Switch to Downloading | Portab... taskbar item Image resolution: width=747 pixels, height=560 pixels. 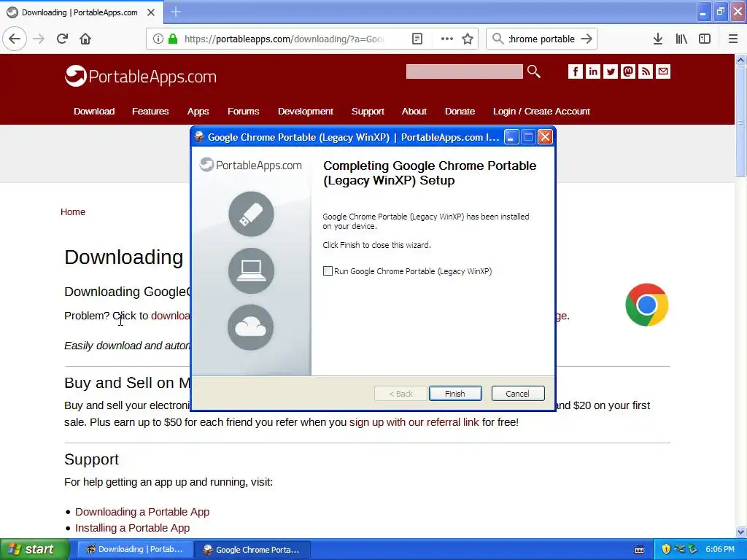[135, 549]
